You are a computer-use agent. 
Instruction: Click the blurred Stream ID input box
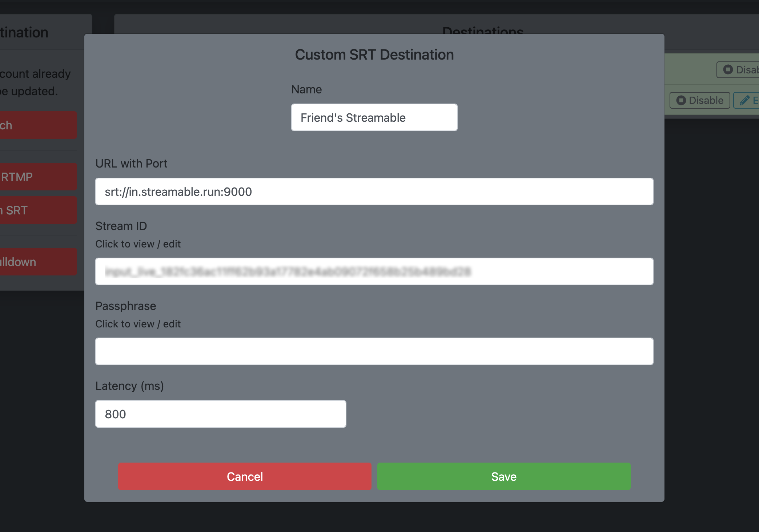tap(374, 271)
